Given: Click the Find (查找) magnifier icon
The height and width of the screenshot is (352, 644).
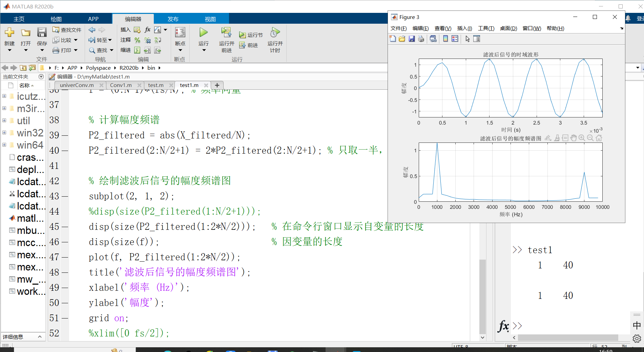Looking at the screenshot, I should 92,50.
